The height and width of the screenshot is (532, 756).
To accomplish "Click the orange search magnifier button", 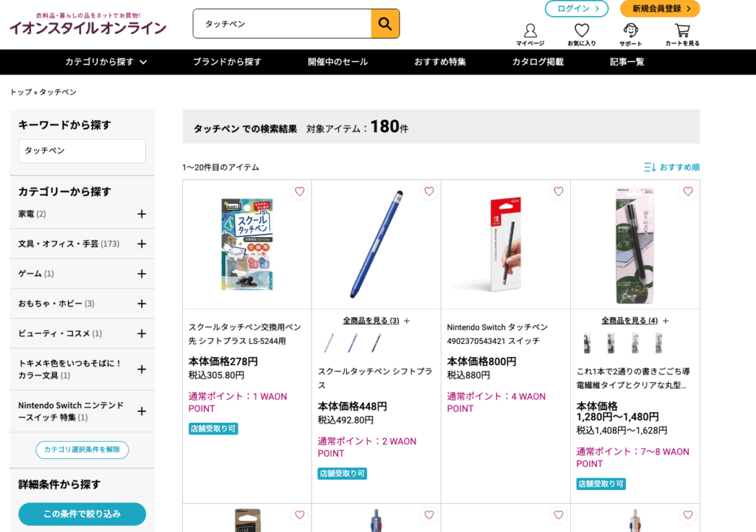I will click(385, 24).
